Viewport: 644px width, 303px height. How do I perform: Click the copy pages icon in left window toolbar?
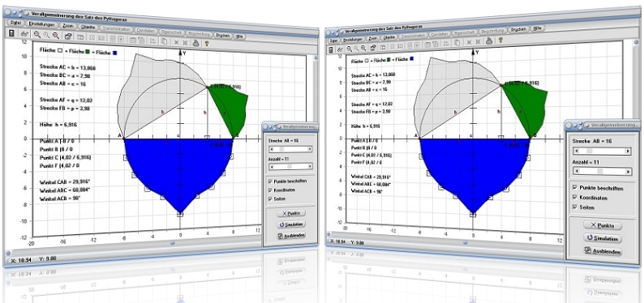click(x=164, y=41)
